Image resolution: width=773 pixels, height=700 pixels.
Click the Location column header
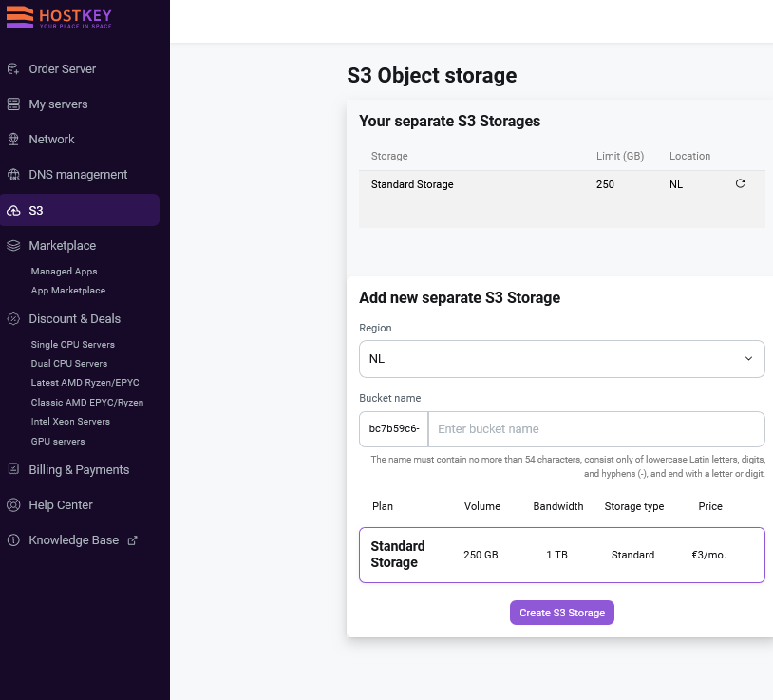[689, 156]
